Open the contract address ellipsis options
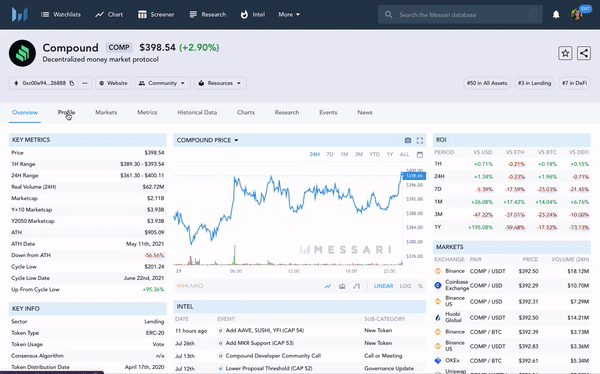This screenshot has height=374, width=600. (85, 83)
